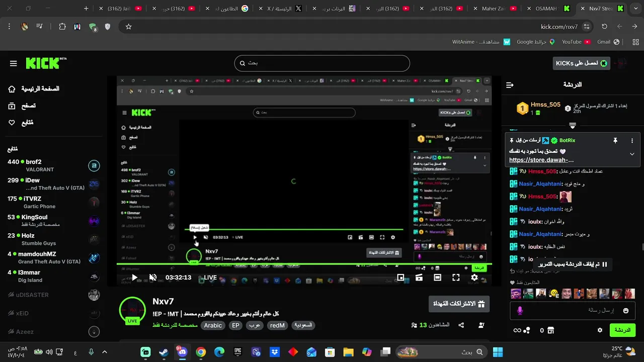Toggle picture-in-picture mini player
The width and height of the screenshot is (644, 362).
click(x=400, y=278)
